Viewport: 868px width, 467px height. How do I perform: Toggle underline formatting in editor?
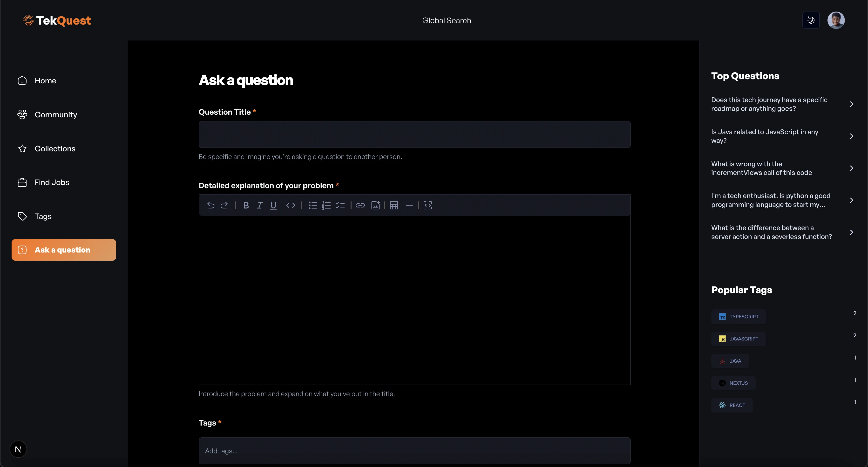(x=273, y=205)
